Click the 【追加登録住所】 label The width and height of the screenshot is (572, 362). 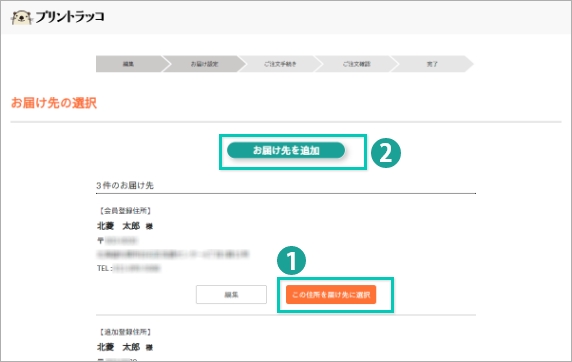tap(125, 332)
